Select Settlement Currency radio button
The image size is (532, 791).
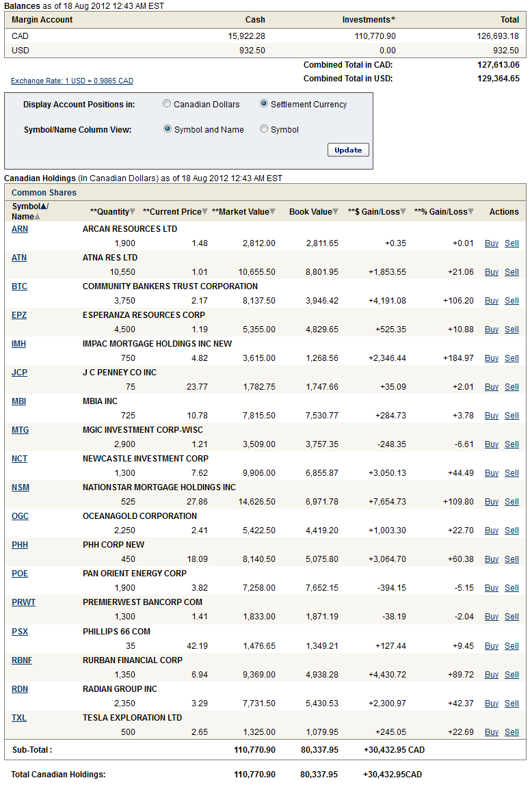pos(264,104)
